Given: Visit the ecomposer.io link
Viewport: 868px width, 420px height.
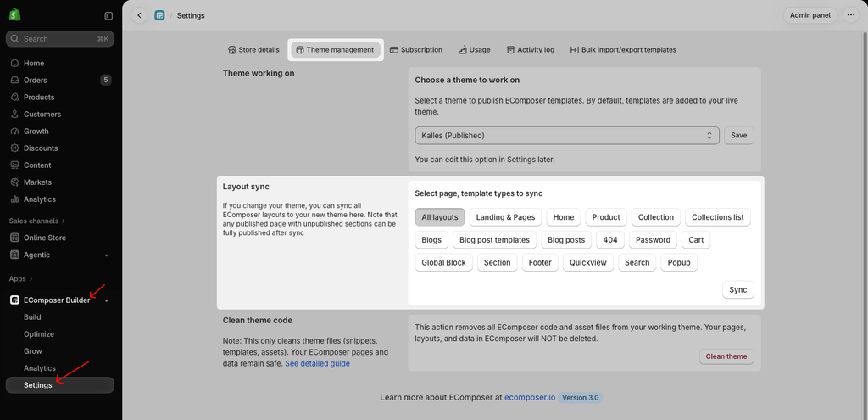Looking at the screenshot, I should point(530,398).
